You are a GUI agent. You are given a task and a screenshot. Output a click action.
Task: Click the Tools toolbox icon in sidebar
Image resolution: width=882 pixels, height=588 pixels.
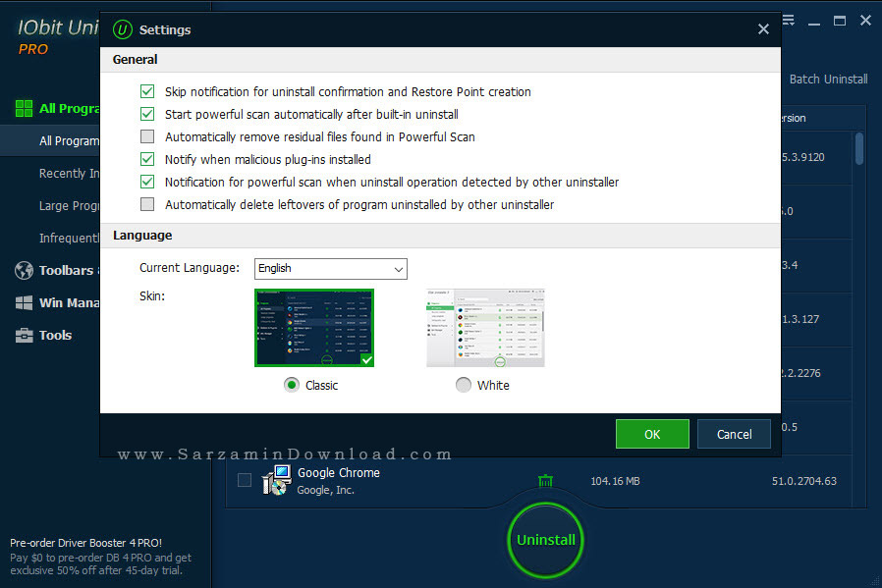point(25,335)
